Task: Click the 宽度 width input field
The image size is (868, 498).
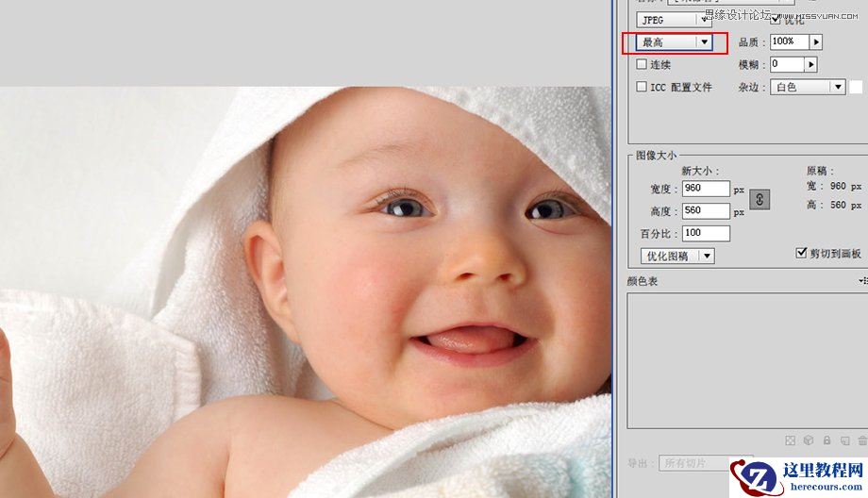Action: pos(706,189)
